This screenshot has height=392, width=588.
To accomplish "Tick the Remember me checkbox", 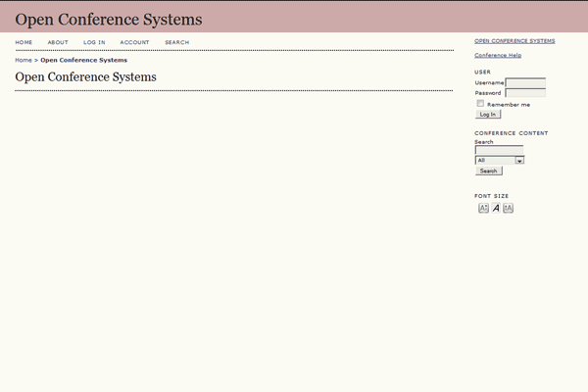I will (x=480, y=103).
